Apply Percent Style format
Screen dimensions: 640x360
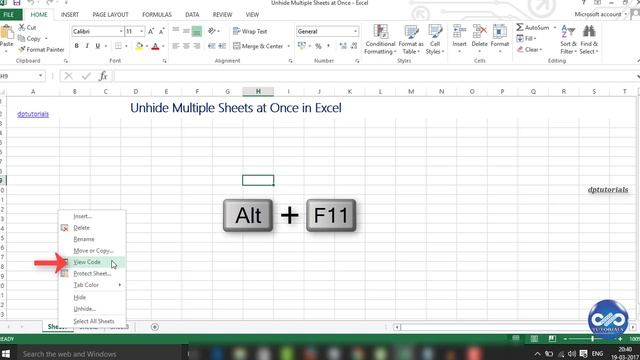click(x=318, y=46)
